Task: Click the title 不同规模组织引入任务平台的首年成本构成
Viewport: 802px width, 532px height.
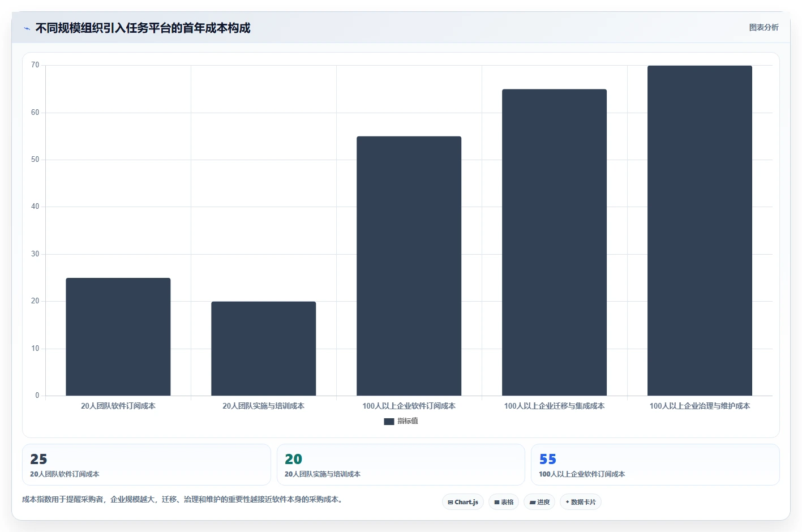Action: pyautogui.click(x=143, y=28)
